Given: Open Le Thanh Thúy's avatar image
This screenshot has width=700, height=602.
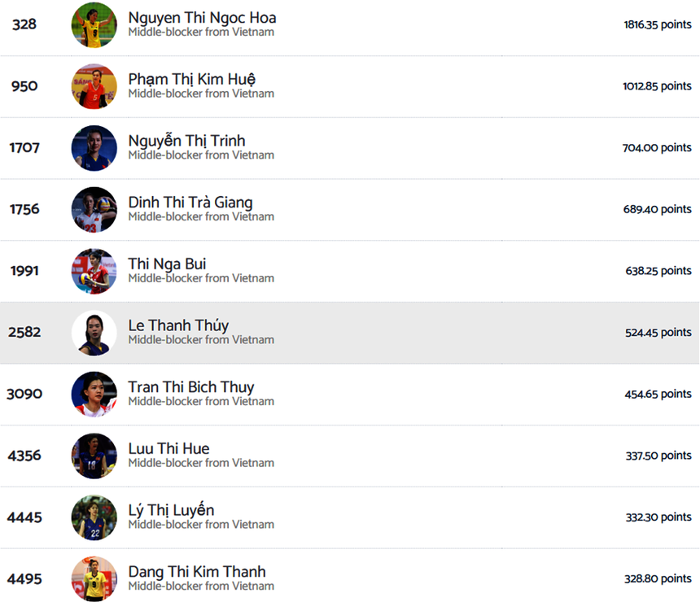Looking at the screenshot, I should click(x=94, y=333).
